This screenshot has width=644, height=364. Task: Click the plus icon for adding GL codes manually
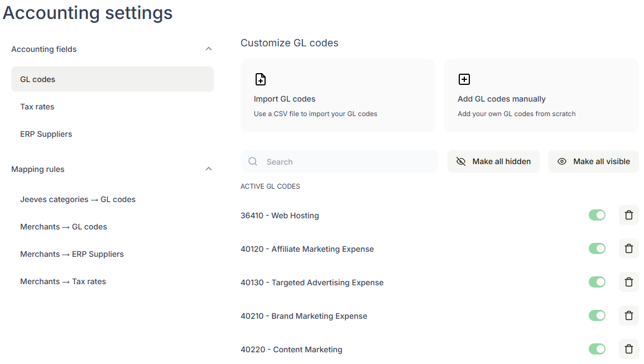tap(464, 79)
